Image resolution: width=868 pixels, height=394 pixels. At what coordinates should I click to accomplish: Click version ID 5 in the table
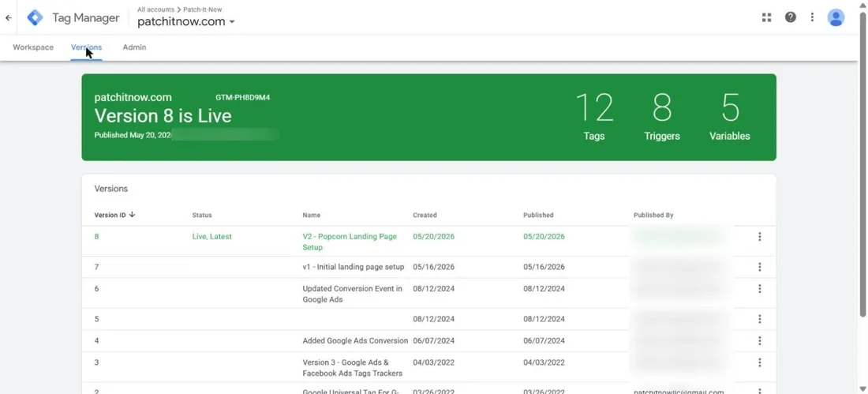pyautogui.click(x=96, y=319)
